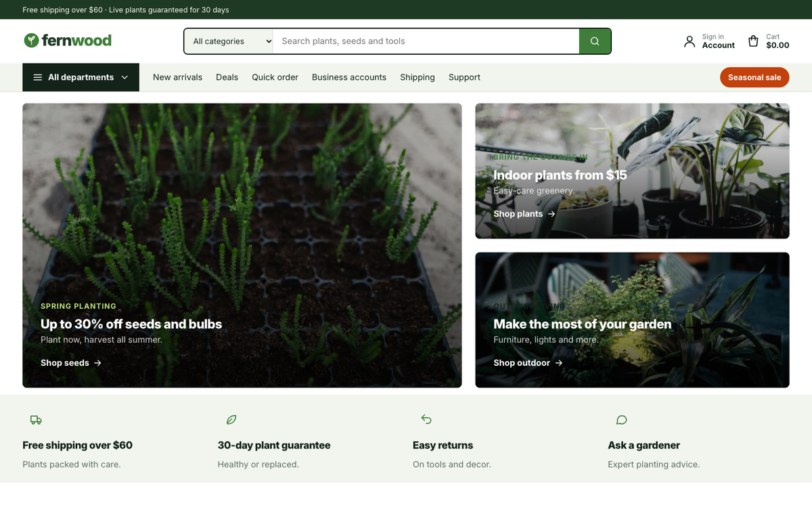Viewport: 812px width, 508px height.
Task: Click the 'Furniture, lights and more.' text
Action: (x=546, y=340)
